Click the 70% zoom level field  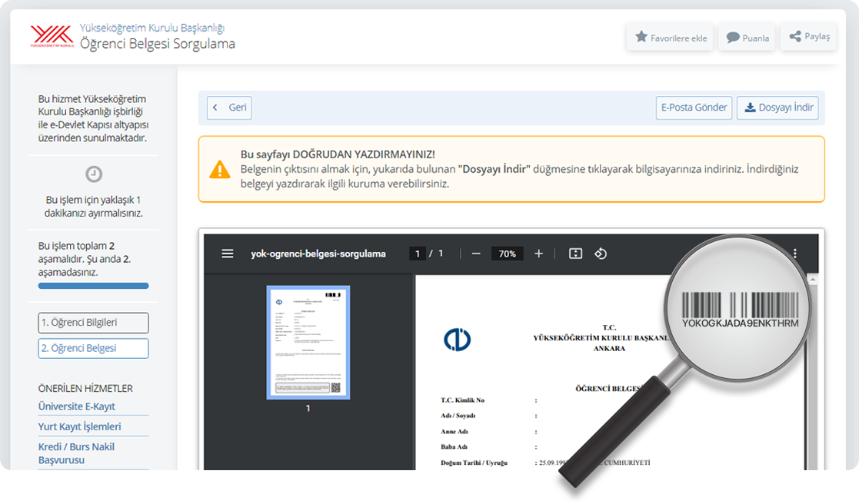tap(508, 254)
